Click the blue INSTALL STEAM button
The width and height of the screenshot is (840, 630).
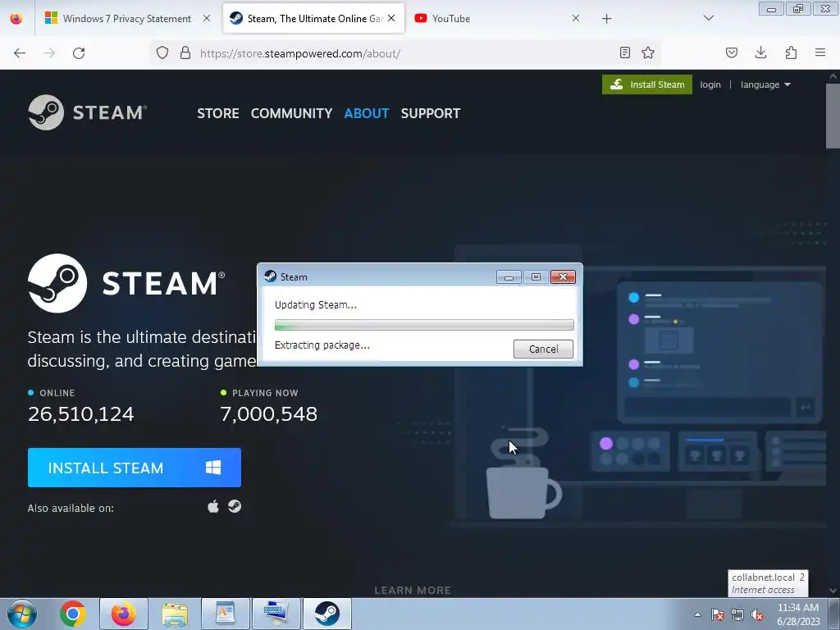pyautogui.click(x=135, y=468)
